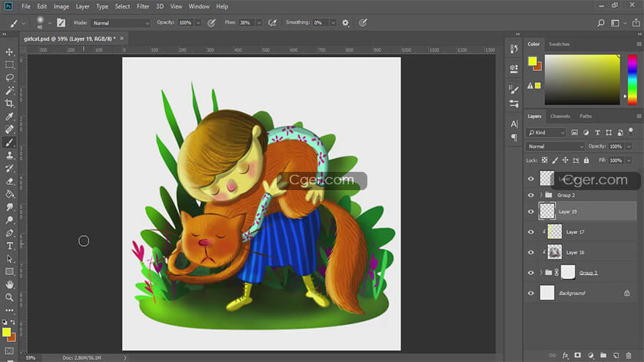Image resolution: width=644 pixels, height=362 pixels.
Task: Open the File menu
Action: (26, 7)
